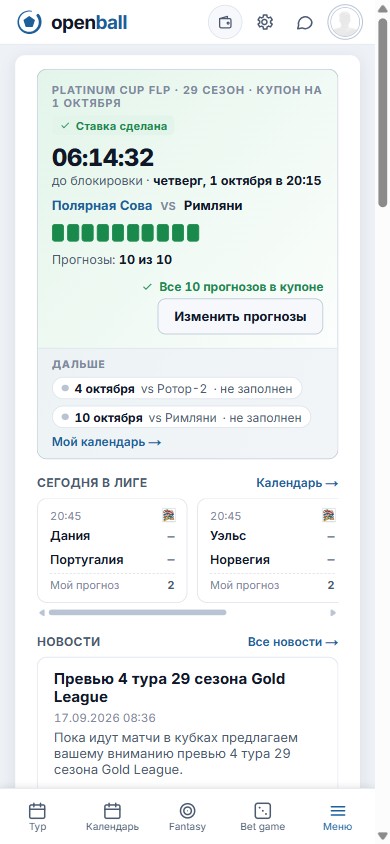Click the horizontal scrollbar under match cards

point(137,613)
